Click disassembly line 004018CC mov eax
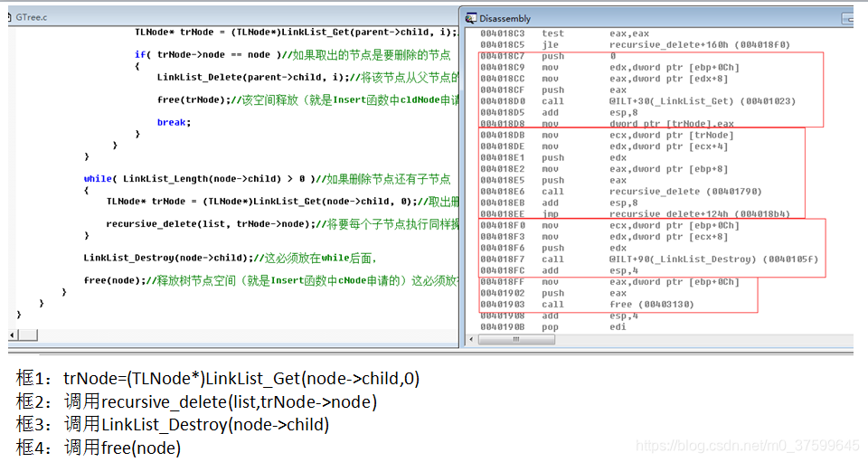 click(604, 79)
